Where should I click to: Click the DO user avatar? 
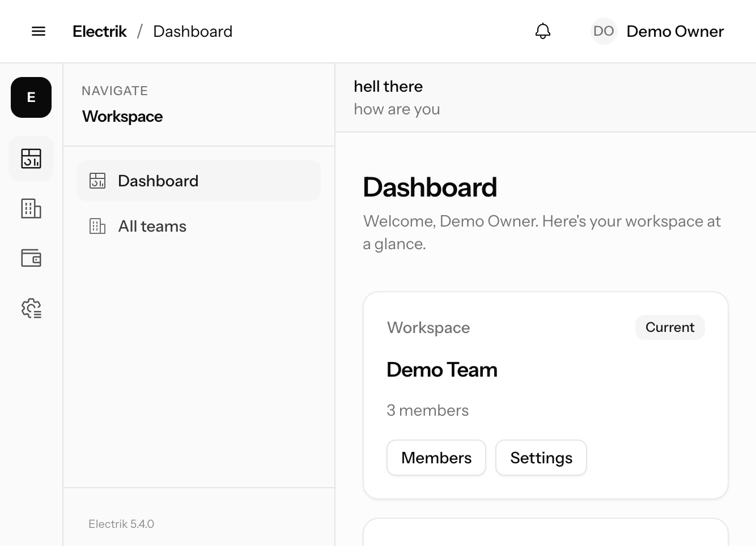tap(604, 31)
